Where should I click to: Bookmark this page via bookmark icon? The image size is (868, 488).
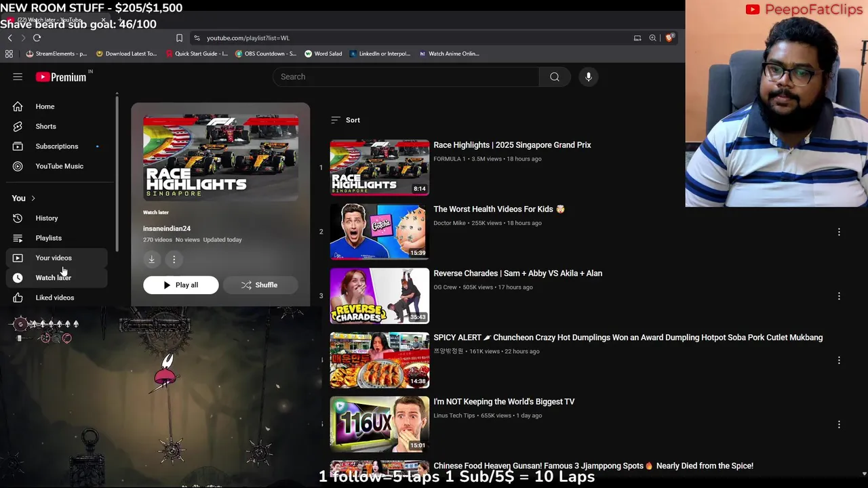tap(179, 38)
